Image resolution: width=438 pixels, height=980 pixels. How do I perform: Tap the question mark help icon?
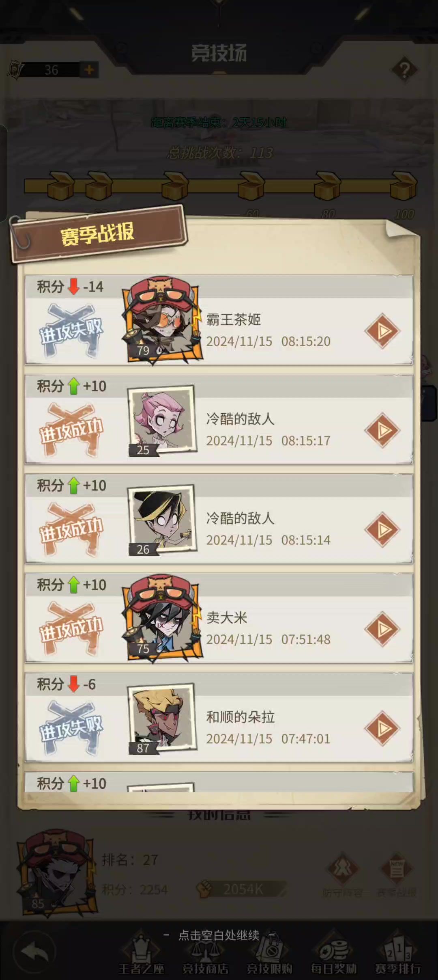coord(404,70)
